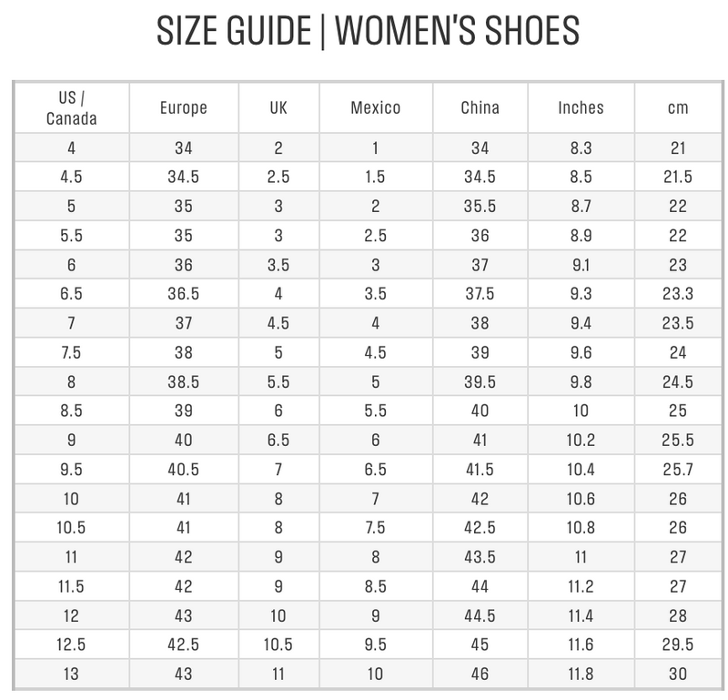Select China size 35.5 cell
This screenshot has height=700, width=728.
point(480,207)
